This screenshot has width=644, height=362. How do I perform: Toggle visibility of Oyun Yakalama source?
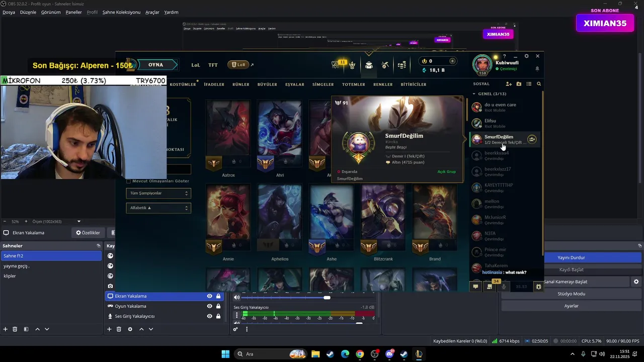pyautogui.click(x=210, y=306)
